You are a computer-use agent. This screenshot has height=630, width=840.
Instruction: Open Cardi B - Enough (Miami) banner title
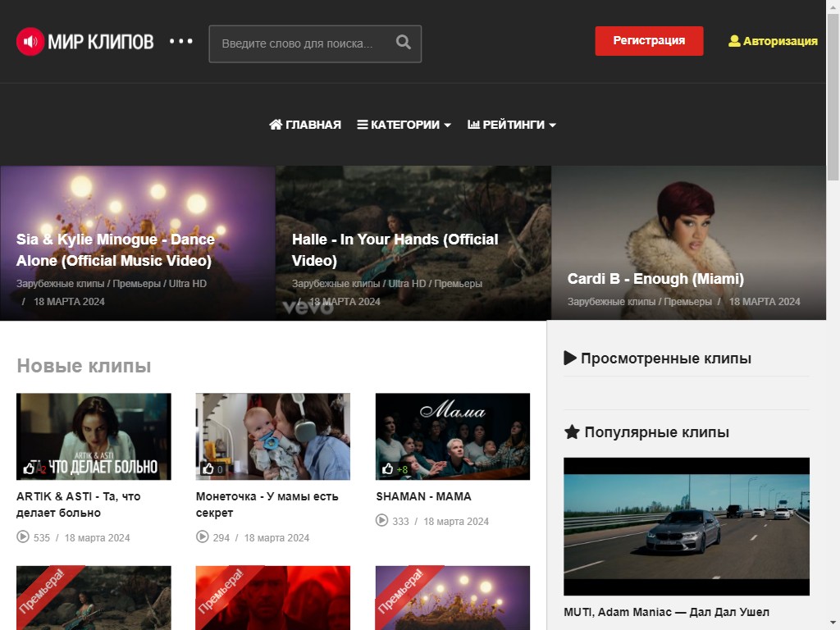coord(655,279)
